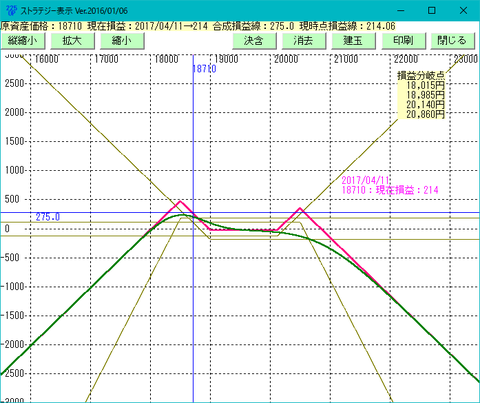Click the 現時点損益線：214.06 status text
This screenshot has height=403, width=480.
point(347,26)
